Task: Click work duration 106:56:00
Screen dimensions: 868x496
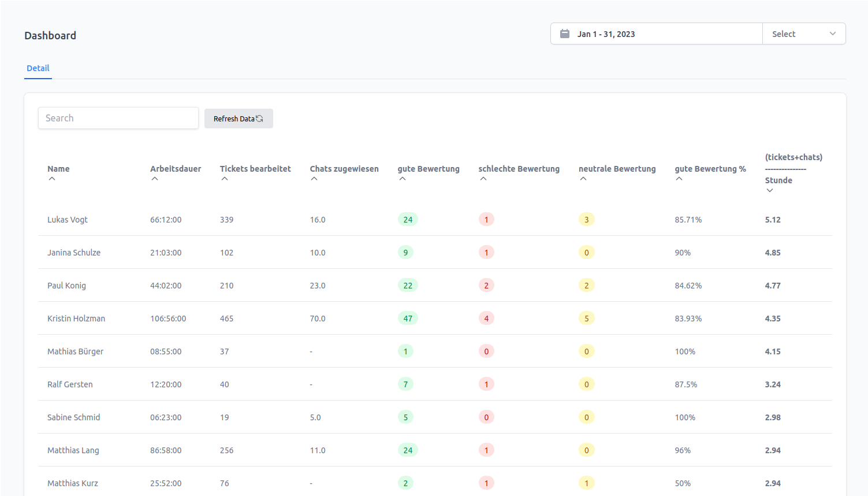Action: click(x=168, y=319)
